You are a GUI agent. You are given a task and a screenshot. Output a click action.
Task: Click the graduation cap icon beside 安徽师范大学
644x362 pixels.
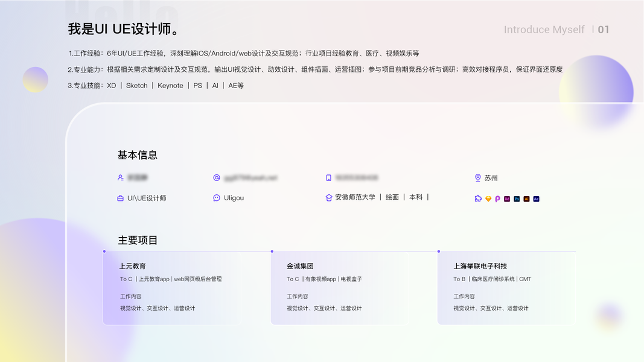328,198
